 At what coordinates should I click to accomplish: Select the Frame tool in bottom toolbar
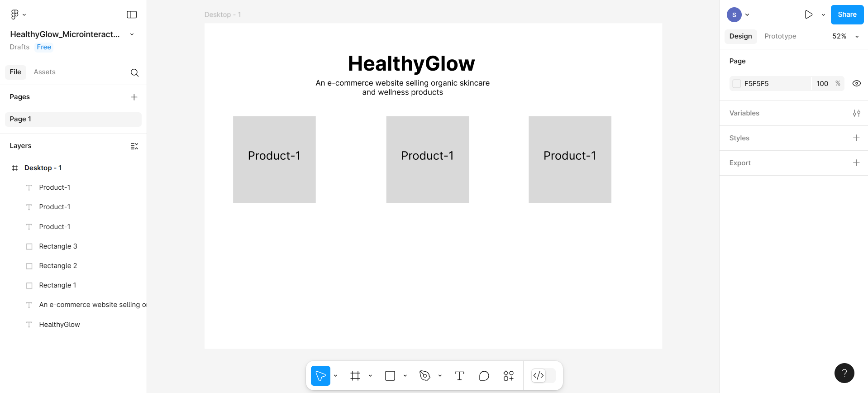(x=355, y=376)
